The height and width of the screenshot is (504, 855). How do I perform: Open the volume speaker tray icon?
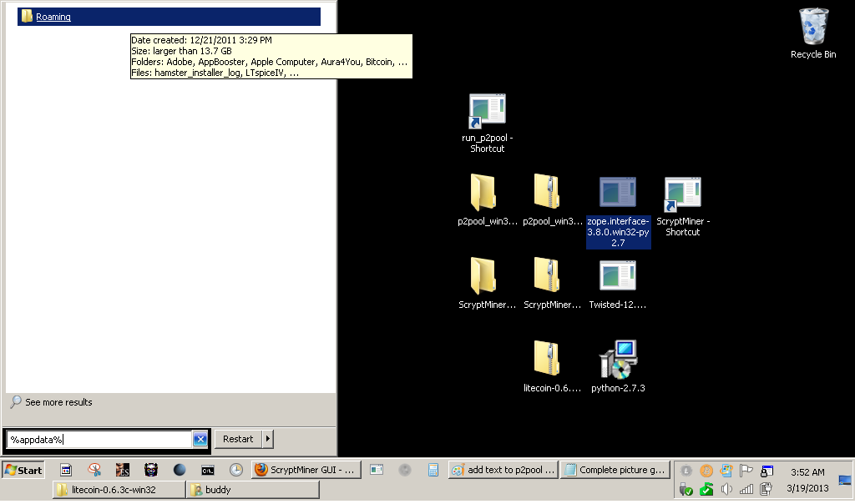[x=726, y=489]
